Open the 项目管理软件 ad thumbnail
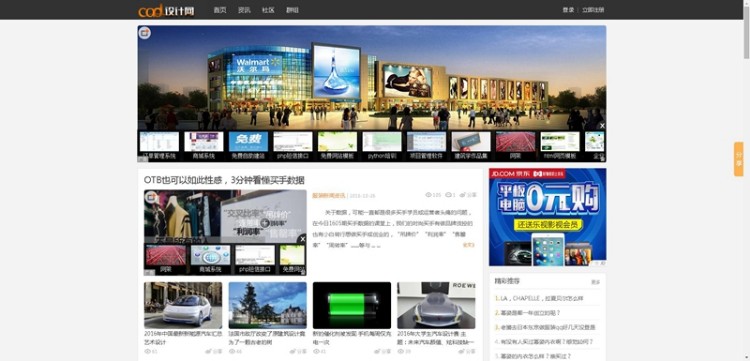This screenshot has width=750, height=361. click(x=426, y=146)
